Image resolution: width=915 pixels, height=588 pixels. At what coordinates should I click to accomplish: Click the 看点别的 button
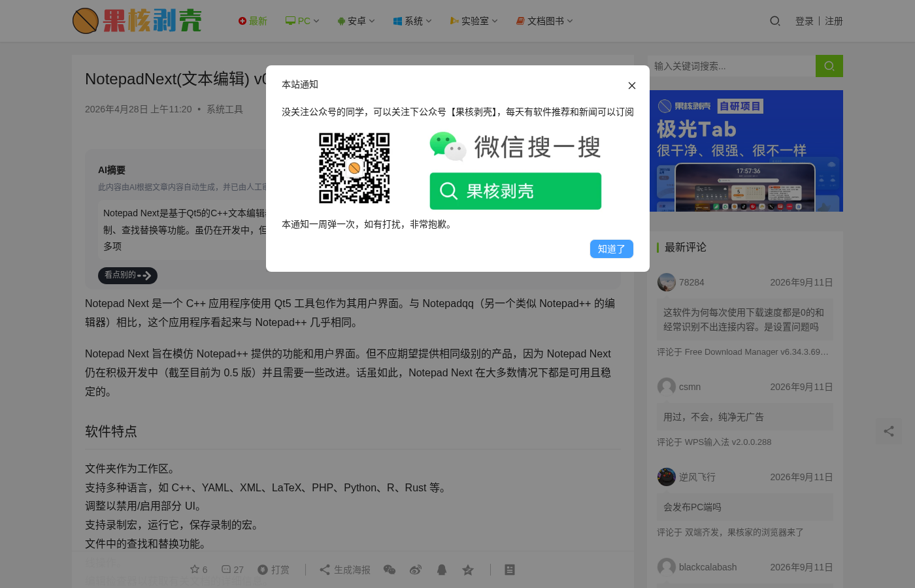(127, 276)
